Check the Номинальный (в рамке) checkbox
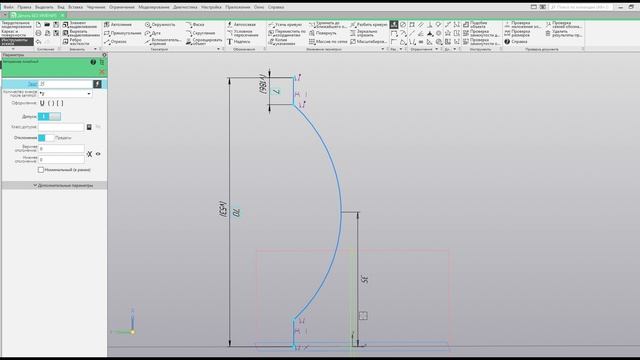This screenshot has width=640, height=360. click(x=41, y=170)
